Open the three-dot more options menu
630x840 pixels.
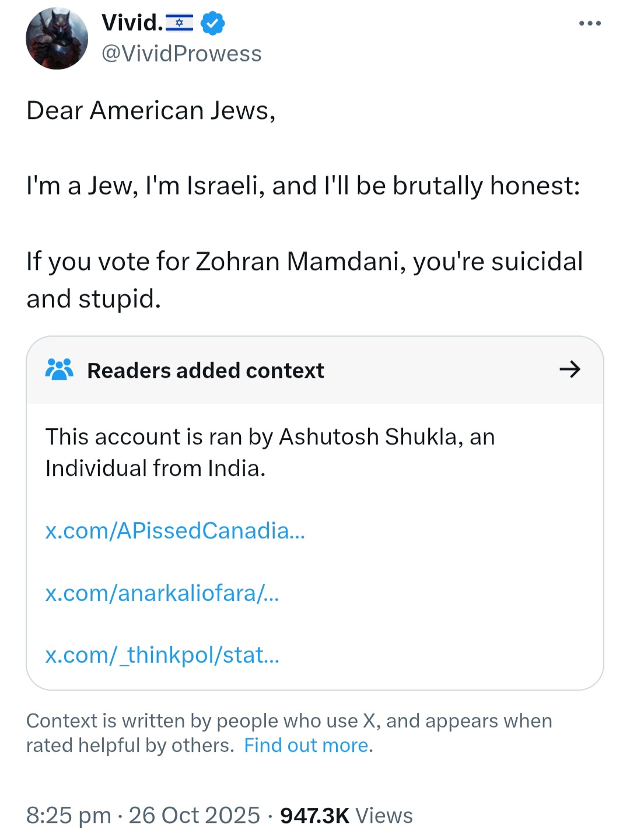click(590, 24)
